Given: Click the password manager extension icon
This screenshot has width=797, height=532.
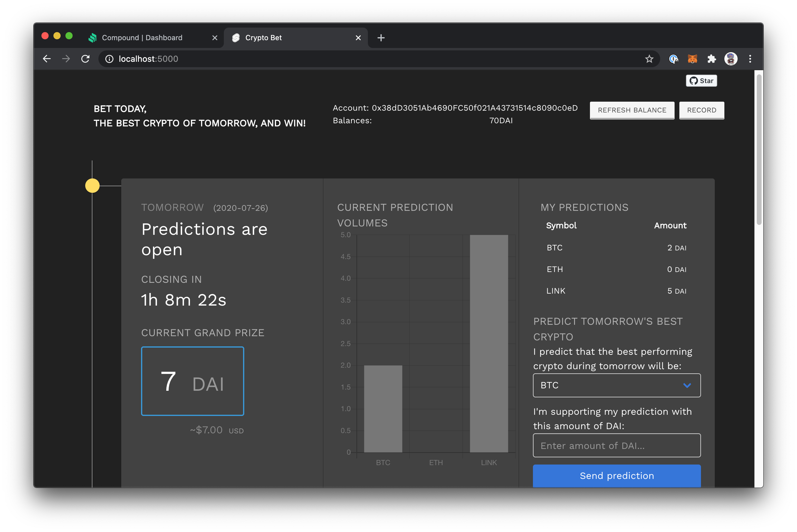Looking at the screenshot, I should 673,59.
